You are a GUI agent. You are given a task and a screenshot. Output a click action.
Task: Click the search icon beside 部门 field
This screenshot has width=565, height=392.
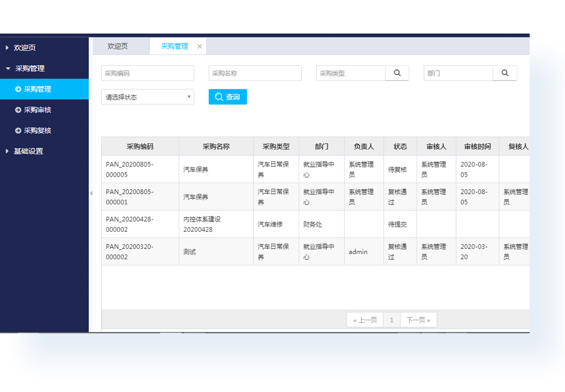(x=505, y=73)
